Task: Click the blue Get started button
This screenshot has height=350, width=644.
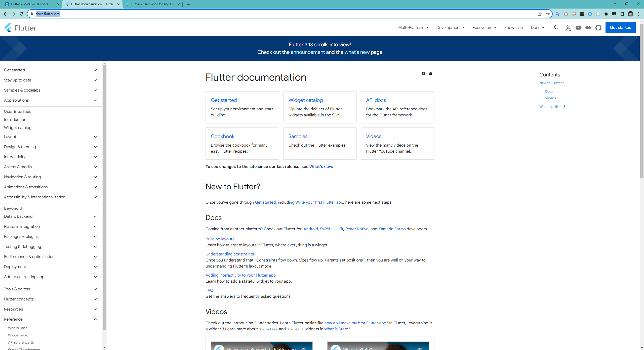Action: tap(620, 28)
